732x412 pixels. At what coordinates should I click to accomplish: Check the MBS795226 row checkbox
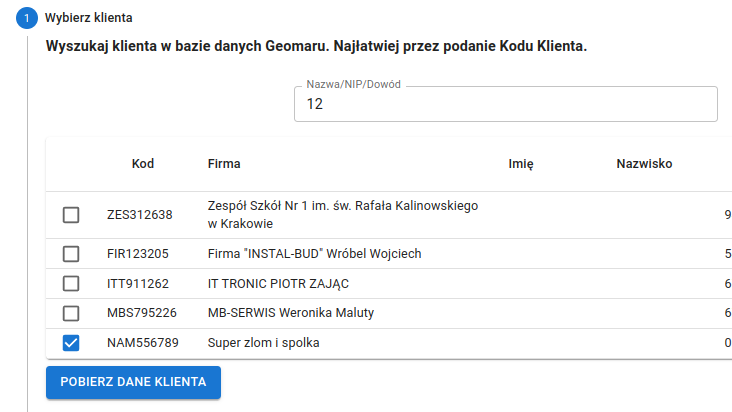coord(71,314)
